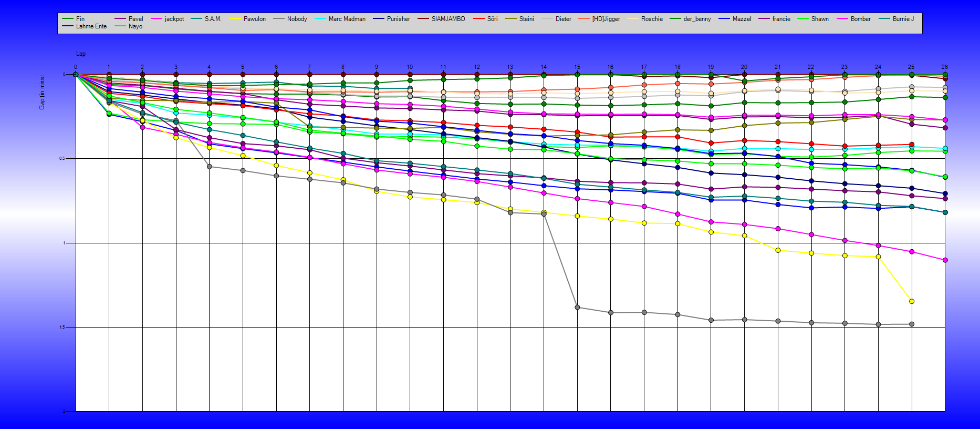The height and width of the screenshot is (429, 980).
Task: Click lap number 26 on the axis
Action: point(945,67)
